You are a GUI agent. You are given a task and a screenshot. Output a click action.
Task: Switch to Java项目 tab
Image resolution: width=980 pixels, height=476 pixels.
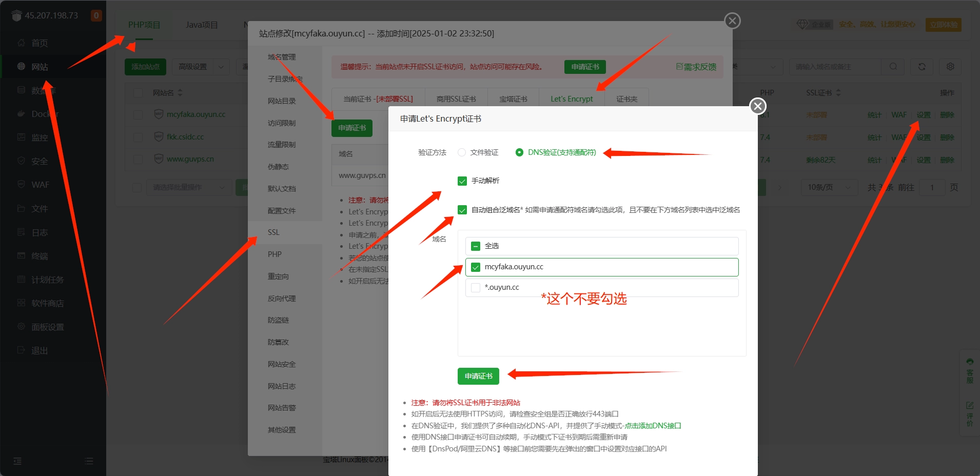tap(202, 25)
